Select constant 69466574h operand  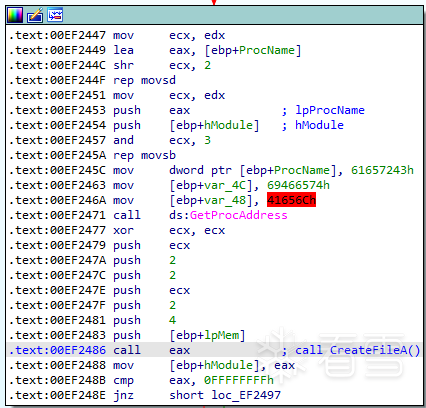(x=298, y=185)
